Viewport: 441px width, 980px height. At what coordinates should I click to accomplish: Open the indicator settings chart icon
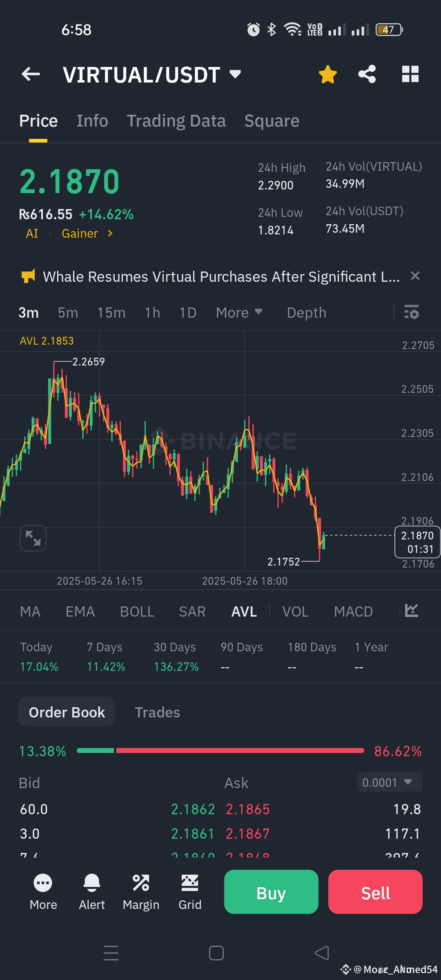click(x=412, y=610)
